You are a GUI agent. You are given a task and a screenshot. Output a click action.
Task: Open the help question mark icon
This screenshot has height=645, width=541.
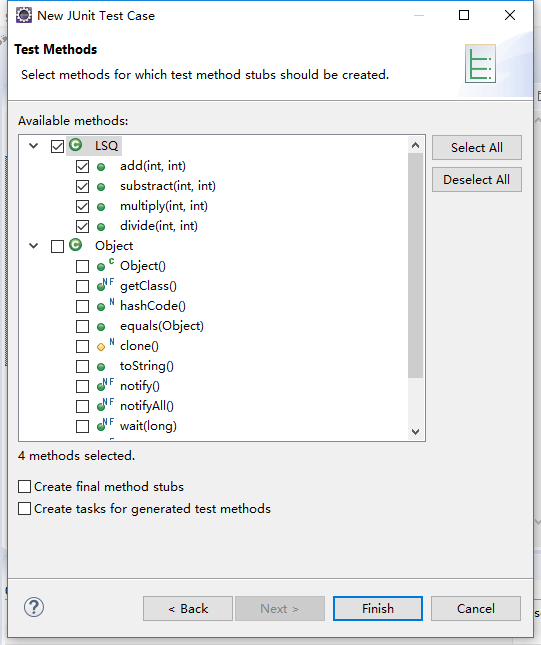click(34, 607)
